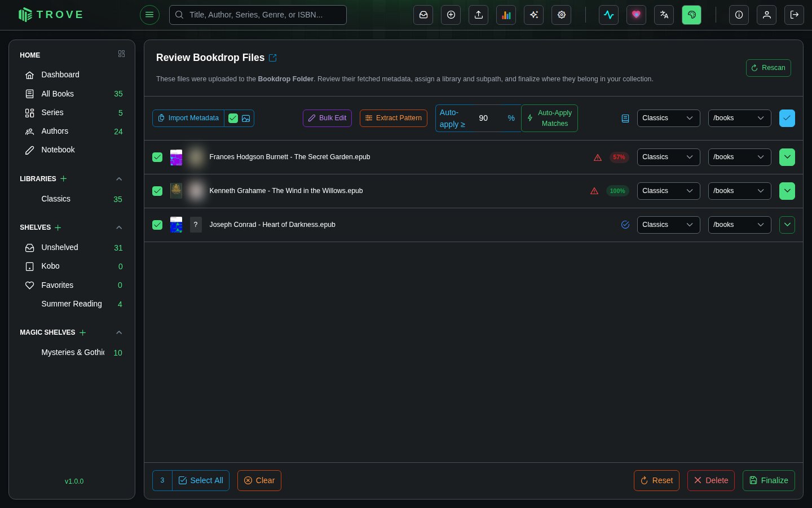Toggle checkbox for The Wind in the Willows.epub
812x508 pixels.
click(157, 191)
